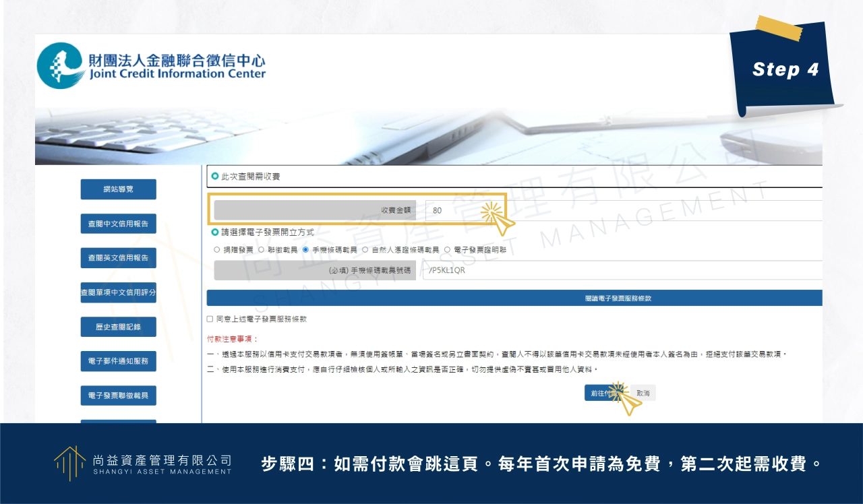Select the 捐贈發票 radio option

click(217, 249)
